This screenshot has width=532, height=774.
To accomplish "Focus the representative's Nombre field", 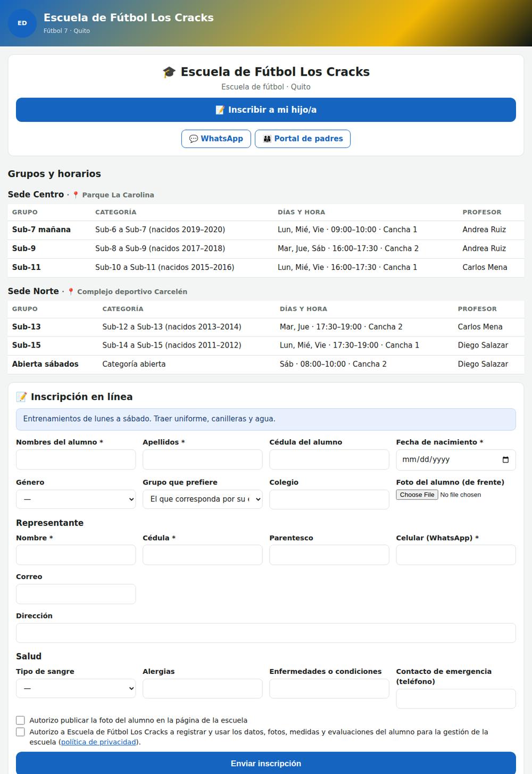I will click(76, 555).
